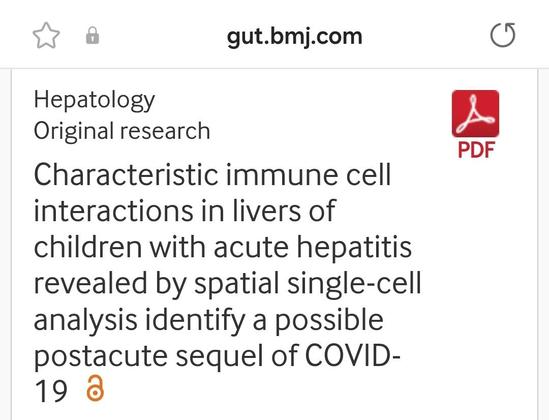Image resolution: width=549 pixels, height=420 pixels.
Task: Reload the page with the refresh icon
Action: pyautogui.click(x=503, y=35)
